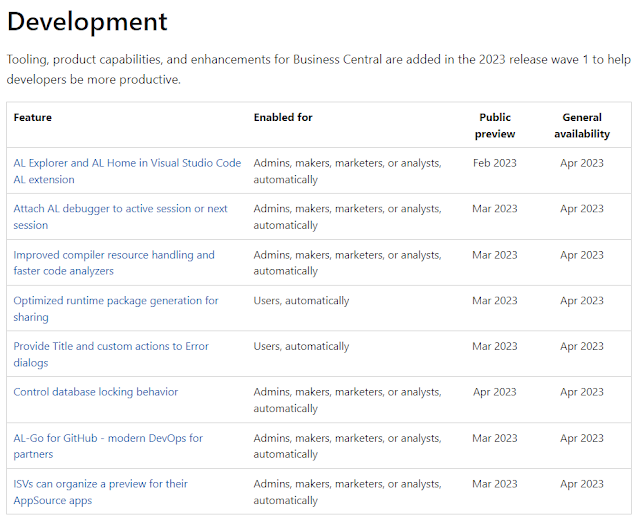Click the Development page heading
This screenshot has width=640, height=520.
click(88, 21)
